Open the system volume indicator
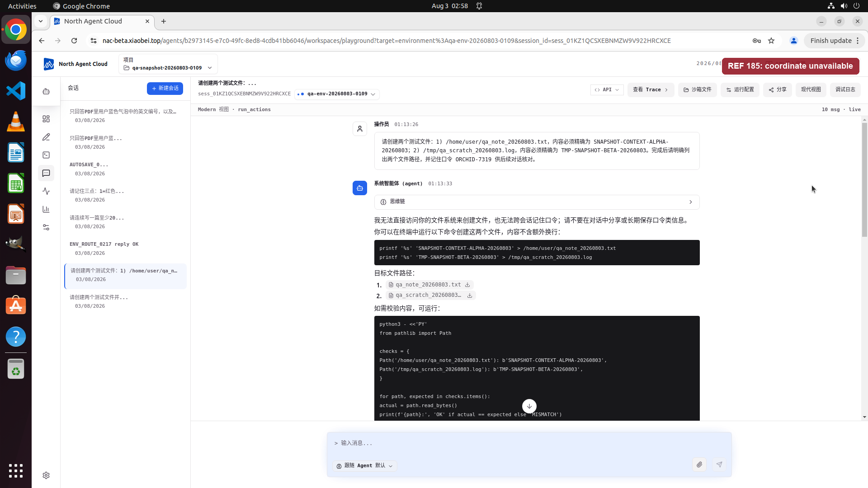 coord(844,6)
